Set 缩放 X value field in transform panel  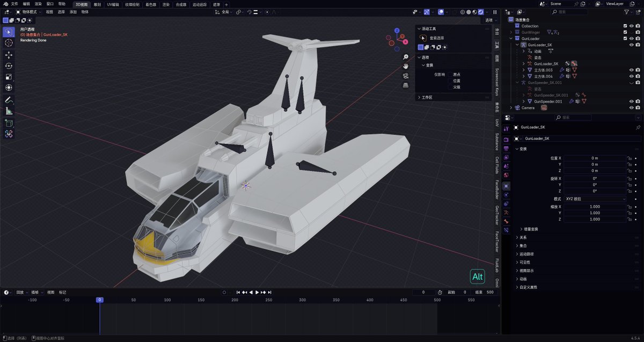coord(596,206)
